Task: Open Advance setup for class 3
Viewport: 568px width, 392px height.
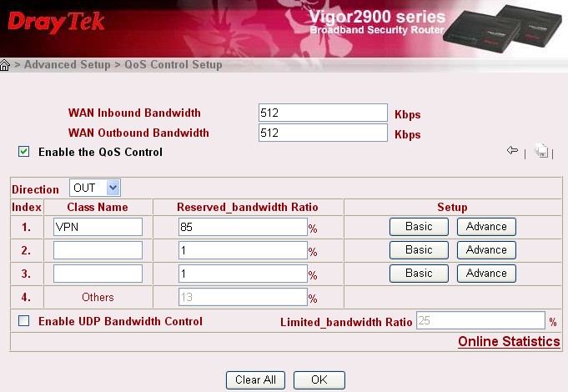Action: coord(486,274)
